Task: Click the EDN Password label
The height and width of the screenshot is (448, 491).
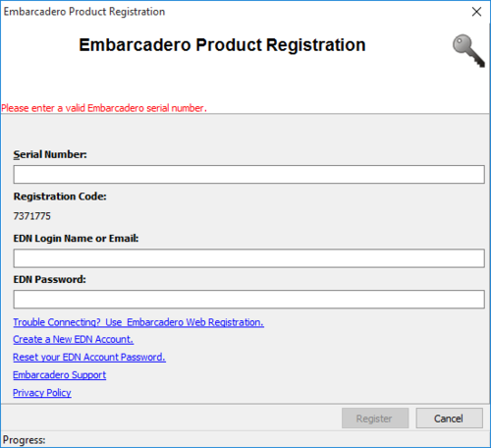Action: (x=49, y=279)
